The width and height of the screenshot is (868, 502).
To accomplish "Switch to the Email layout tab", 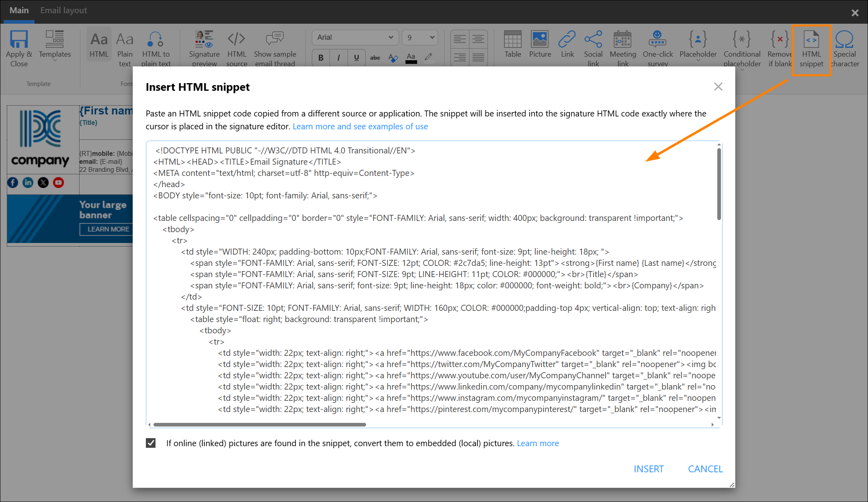I will click(63, 10).
